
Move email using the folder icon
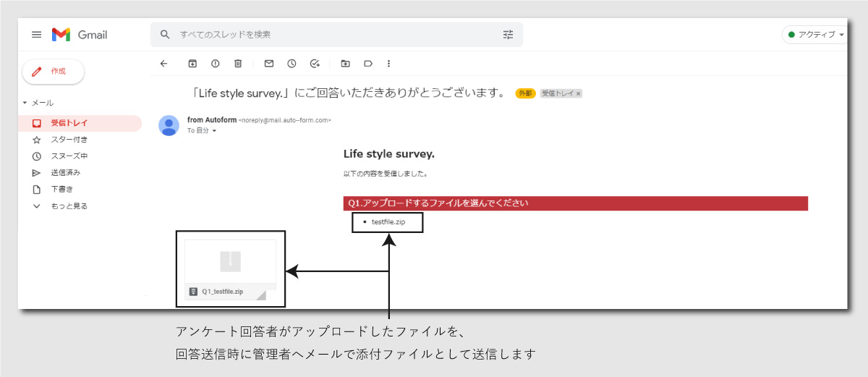pyautogui.click(x=345, y=64)
